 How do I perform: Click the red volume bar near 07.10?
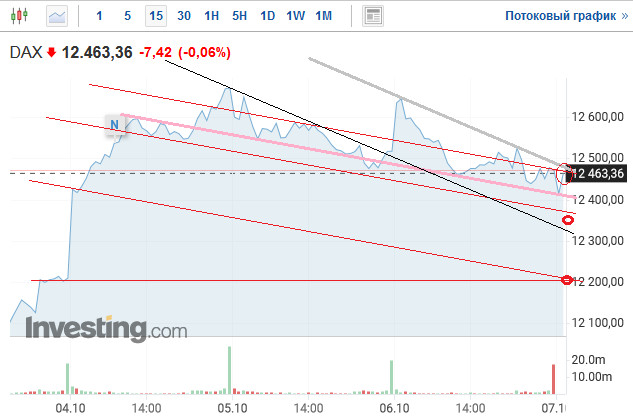point(553,379)
